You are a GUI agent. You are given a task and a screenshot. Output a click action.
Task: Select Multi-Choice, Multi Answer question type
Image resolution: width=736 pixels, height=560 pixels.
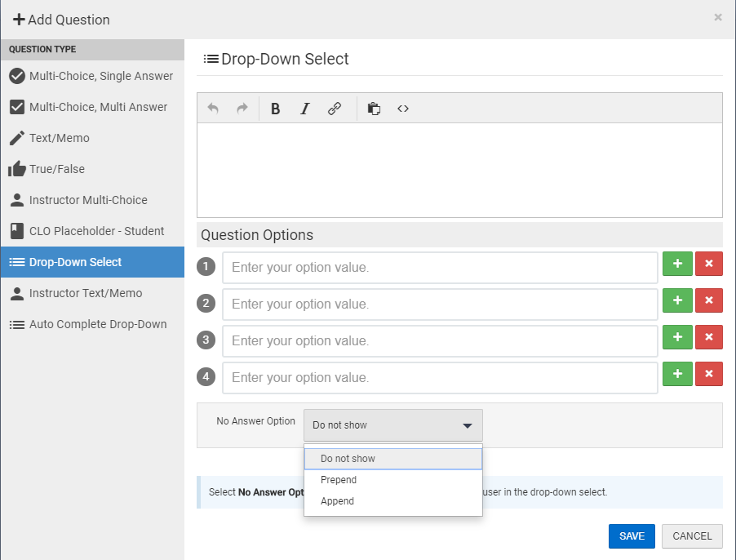click(x=92, y=107)
